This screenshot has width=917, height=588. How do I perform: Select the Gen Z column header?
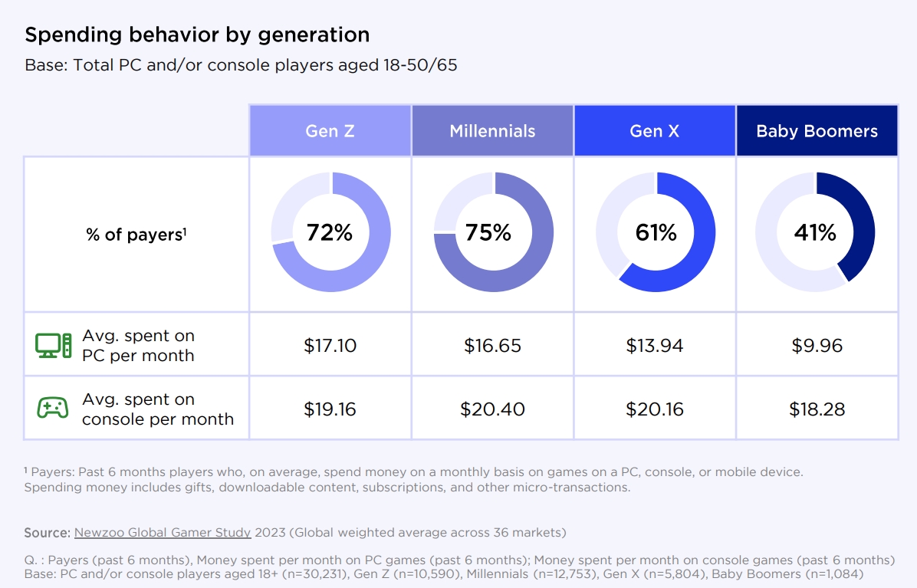330,131
